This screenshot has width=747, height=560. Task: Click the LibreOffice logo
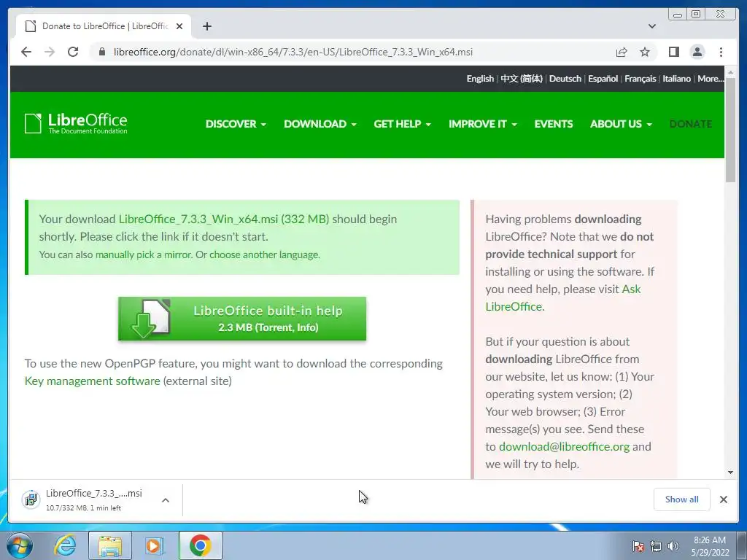coord(76,124)
